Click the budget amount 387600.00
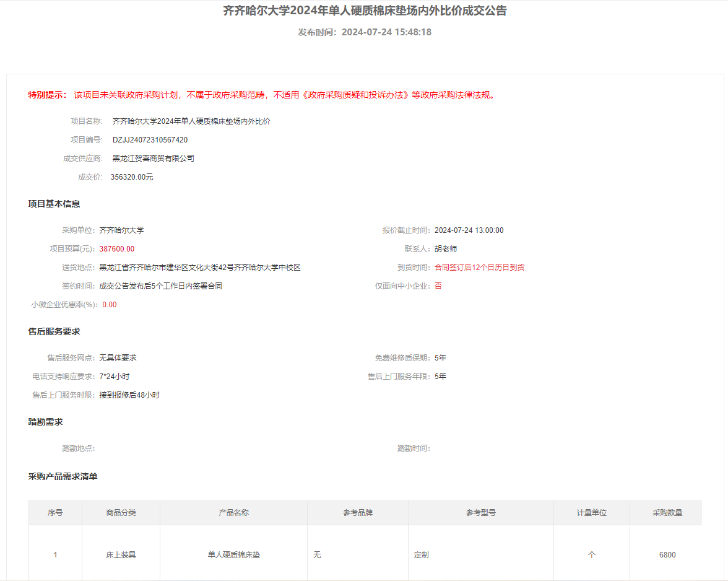The width and height of the screenshot is (728, 581). tap(117, 249)
